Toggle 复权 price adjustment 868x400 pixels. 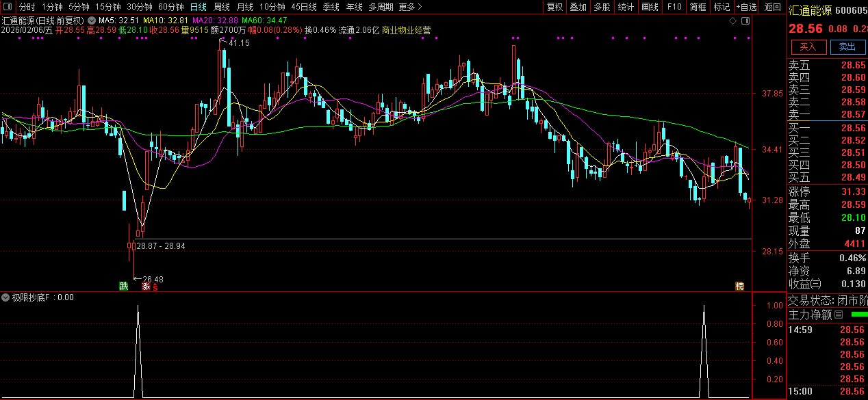(554, 7)
